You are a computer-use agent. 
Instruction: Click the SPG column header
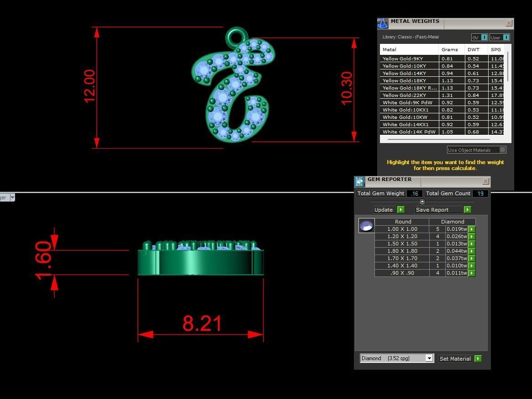tap(496, 49)
